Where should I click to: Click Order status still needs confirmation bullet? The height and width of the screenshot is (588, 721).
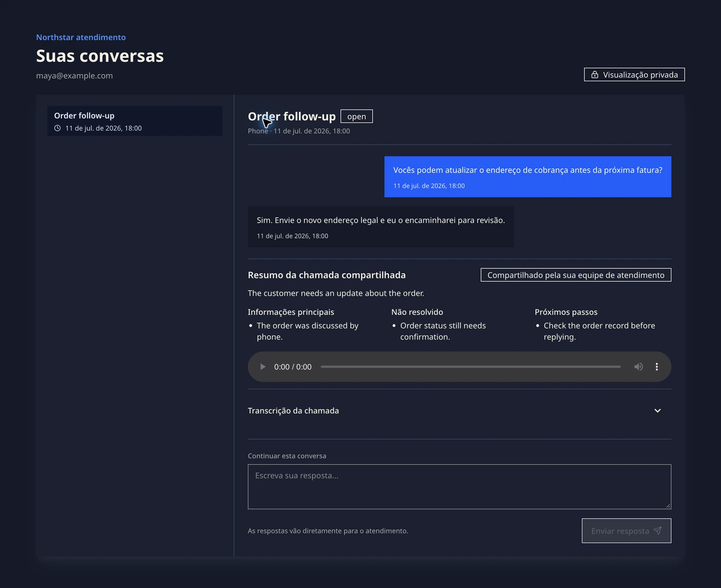tap(443, 331)
